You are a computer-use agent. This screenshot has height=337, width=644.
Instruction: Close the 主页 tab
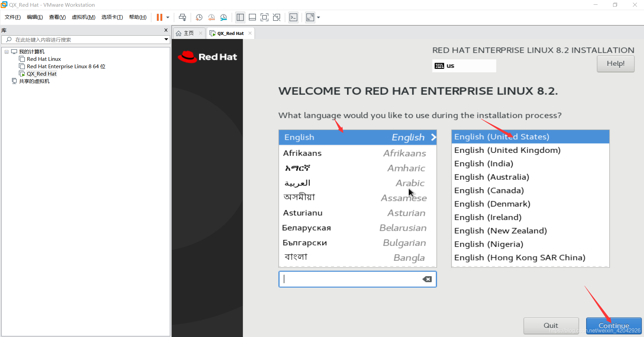201,33
